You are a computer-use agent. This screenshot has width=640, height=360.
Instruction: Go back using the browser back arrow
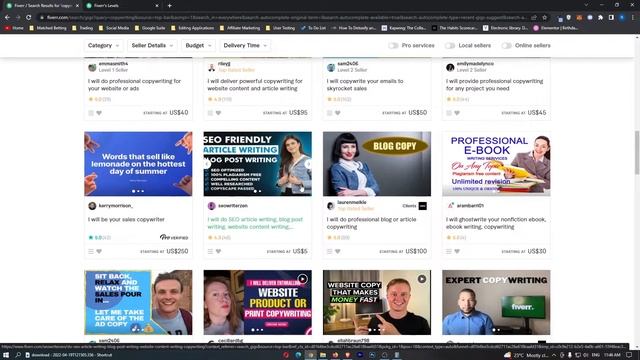(x=7, y=18)
